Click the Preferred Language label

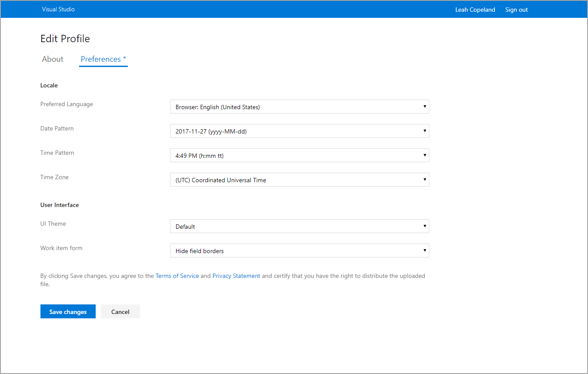tap(67, 104)
